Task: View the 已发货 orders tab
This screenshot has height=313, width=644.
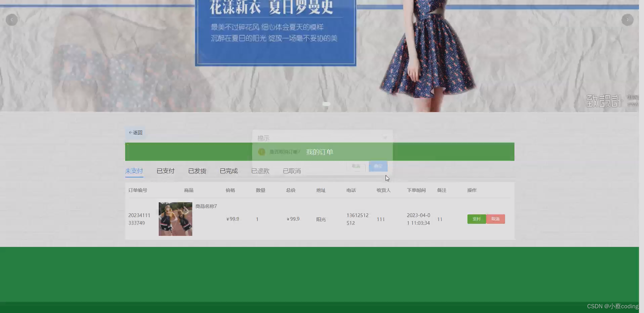Action: 197,171
